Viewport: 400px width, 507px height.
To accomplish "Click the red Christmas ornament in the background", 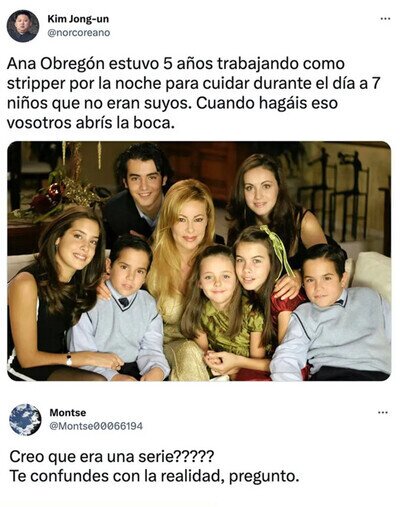I will point(55,192).
